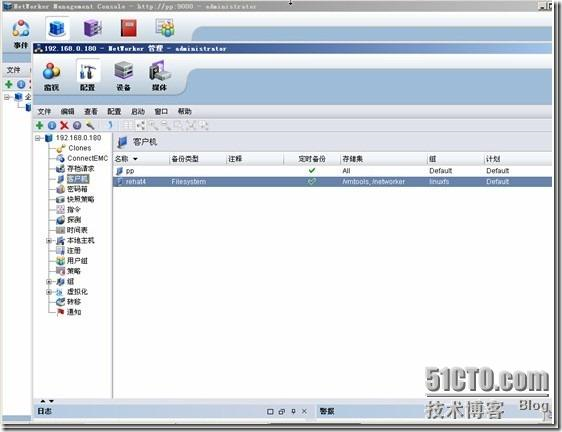Toggle the scheduled backup checkmark for pp
Image resolution: width=562 pixels, height=432 pixels.
click(311, 171)
